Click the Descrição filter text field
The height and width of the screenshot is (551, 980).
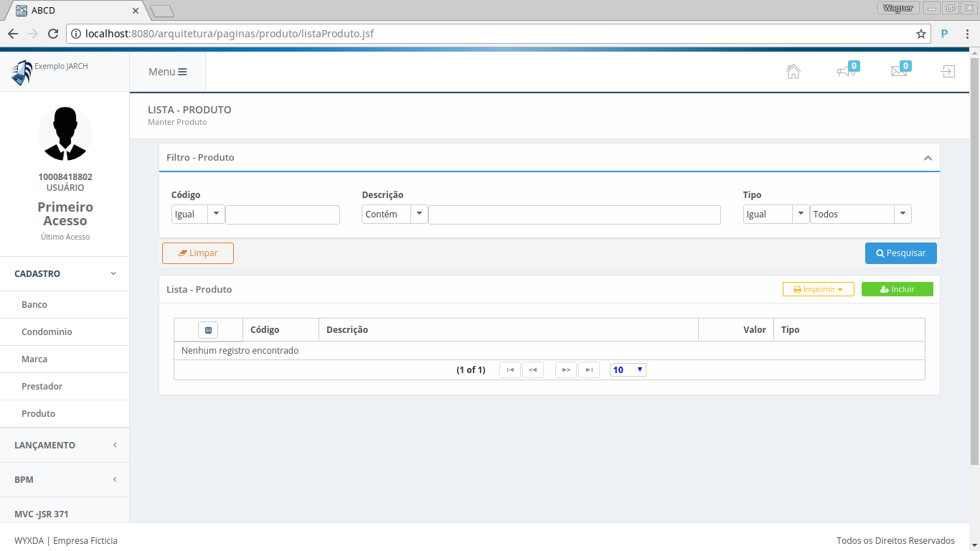pyautogui.click(x=574, y=215)
